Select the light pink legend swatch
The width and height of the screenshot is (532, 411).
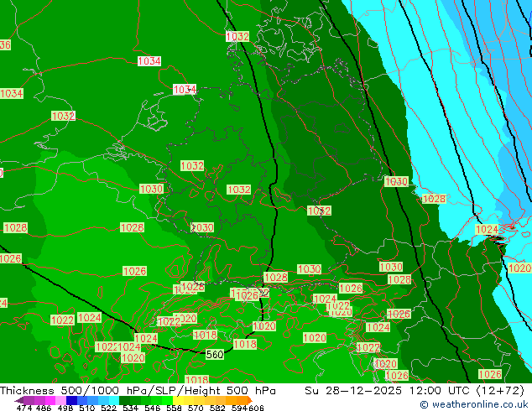point(60,400)
